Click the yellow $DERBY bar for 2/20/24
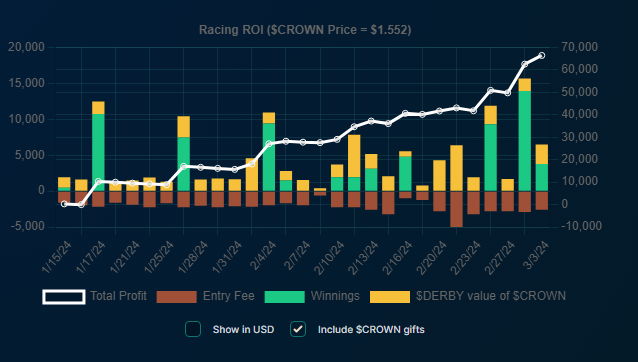This screenshot has height=362, width=638. point(439,176)
